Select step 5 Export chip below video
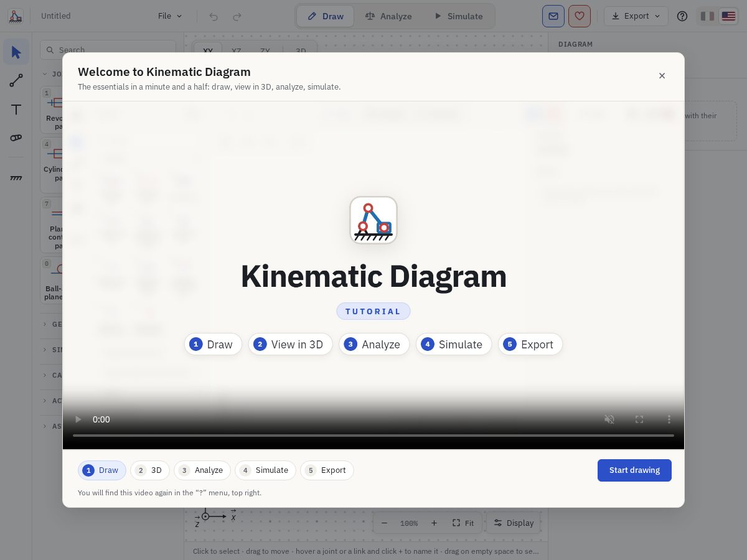This screenshot has width=747, height=560. 327,470
